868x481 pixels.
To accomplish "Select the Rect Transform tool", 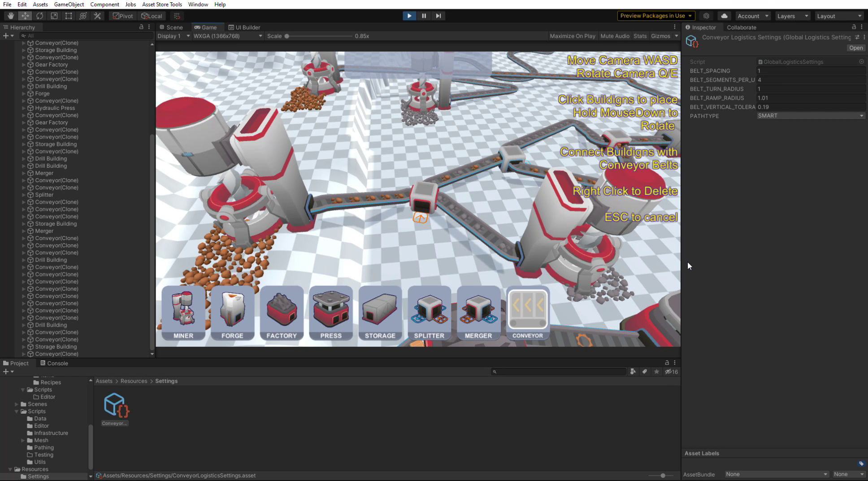I will 68,16.
